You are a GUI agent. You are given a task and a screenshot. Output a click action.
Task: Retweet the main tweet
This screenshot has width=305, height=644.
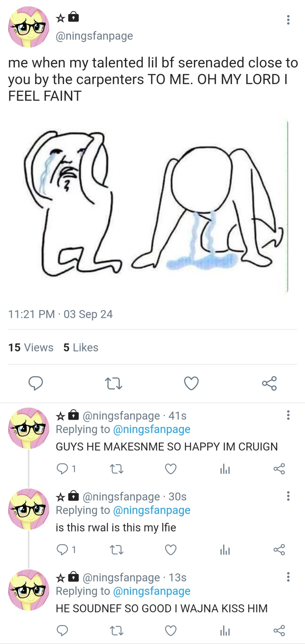113,383
